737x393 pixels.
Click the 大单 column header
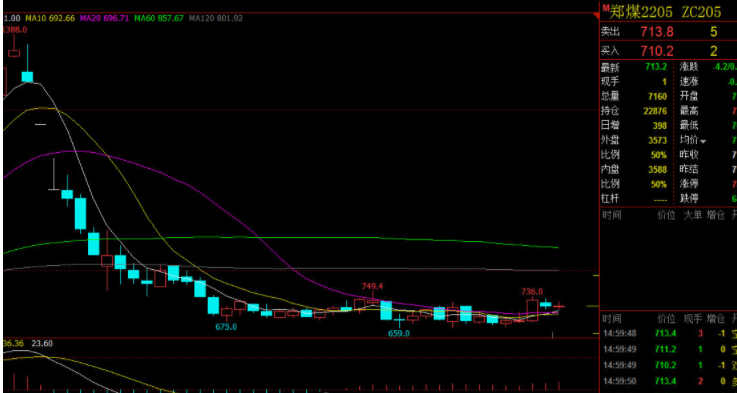[x=692, y=215]
